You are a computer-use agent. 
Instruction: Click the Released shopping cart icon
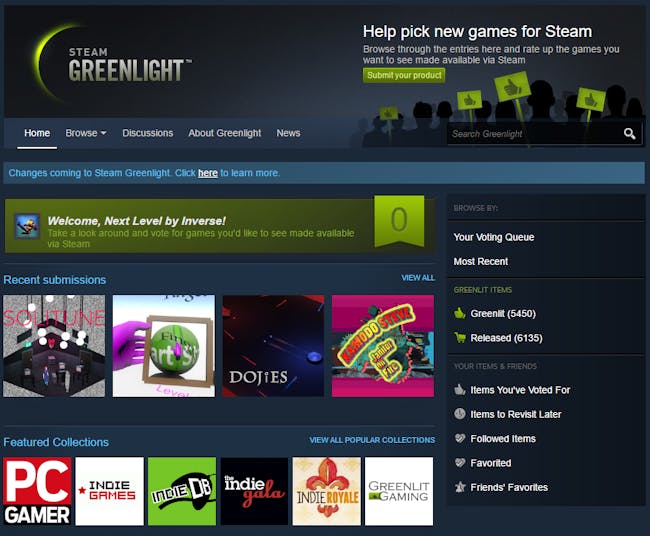click(460, 337)
